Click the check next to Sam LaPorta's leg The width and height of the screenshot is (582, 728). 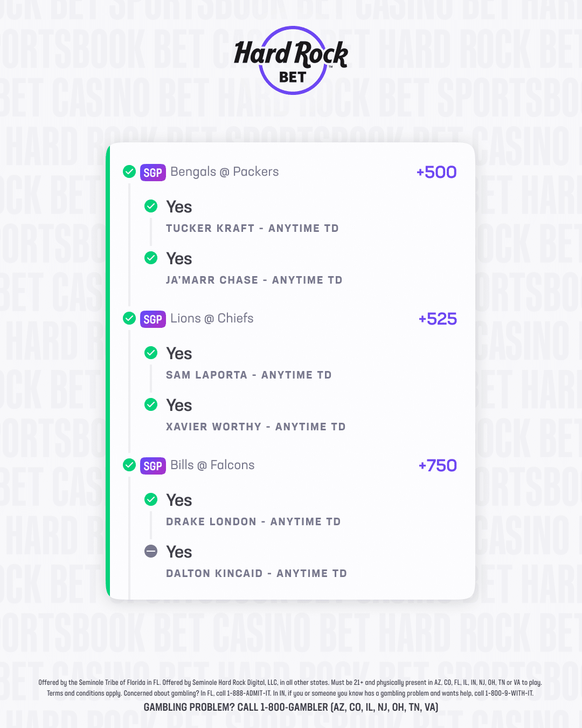click(151, 353)
